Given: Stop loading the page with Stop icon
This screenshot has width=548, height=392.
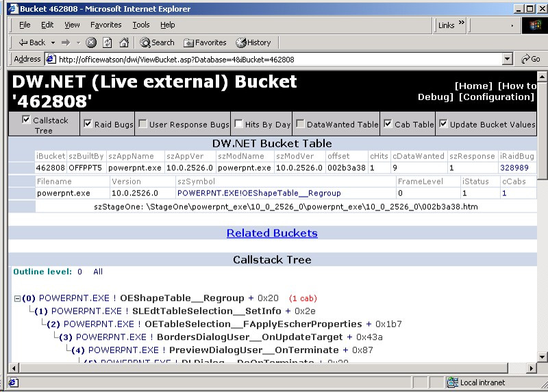Looking at the screenshot, I should coord(91,42).
